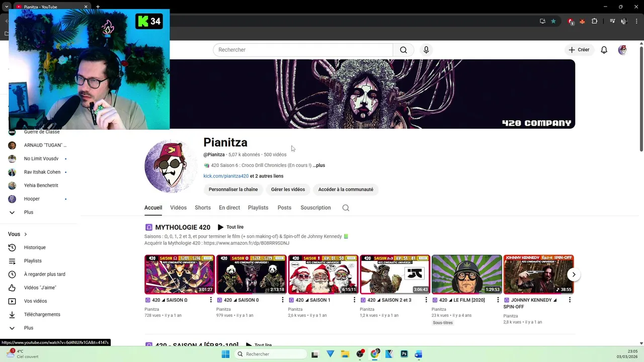Show next videos with the carousel arrow
This screenshot has height=362, width=644.
click(574, 275)
